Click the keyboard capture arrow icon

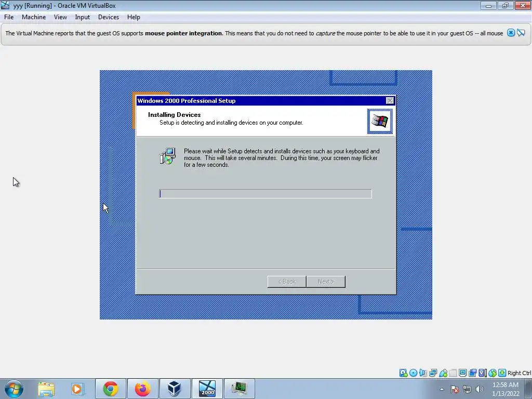click(x=502, y=373)
